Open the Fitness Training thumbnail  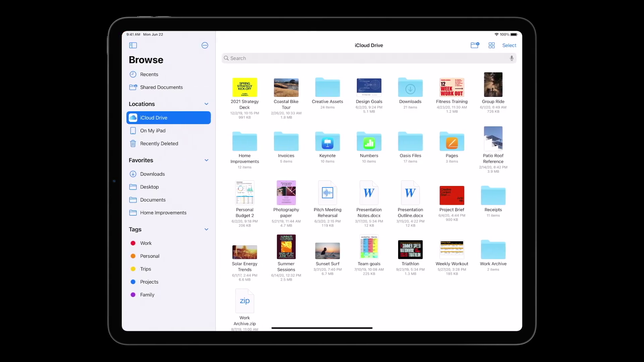(452, 87)
